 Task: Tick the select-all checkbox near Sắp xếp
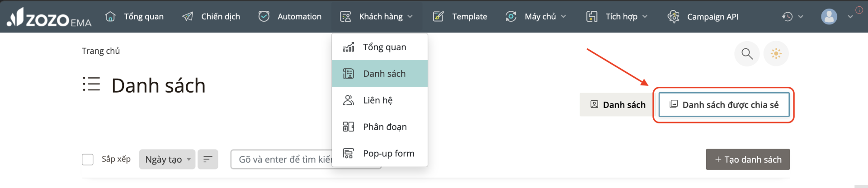point(88,160)
